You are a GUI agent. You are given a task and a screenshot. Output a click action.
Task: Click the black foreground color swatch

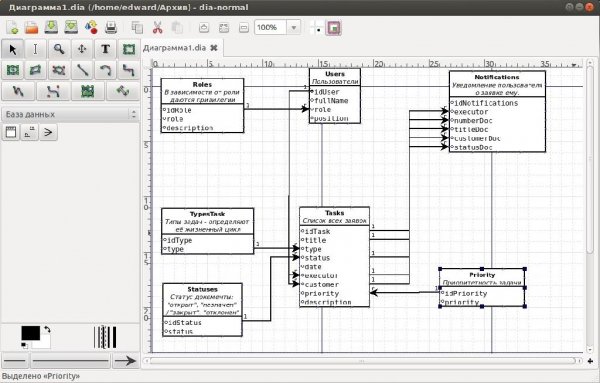[x=30, y=333]
